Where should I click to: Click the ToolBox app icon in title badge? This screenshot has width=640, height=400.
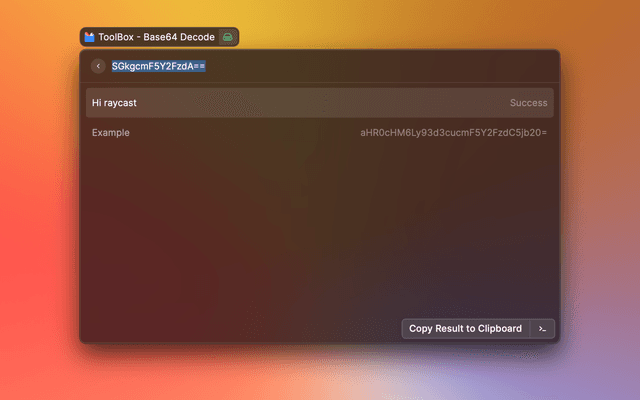pyautogui.click(x=90, y=37)
